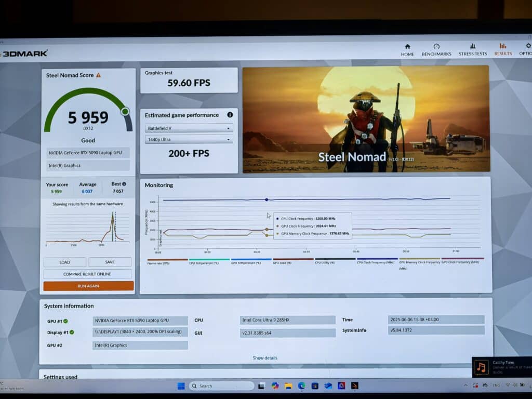Click the Intel(R) Graphics GPU #2 field
This screenshot has width=532, height=399.
140,345
